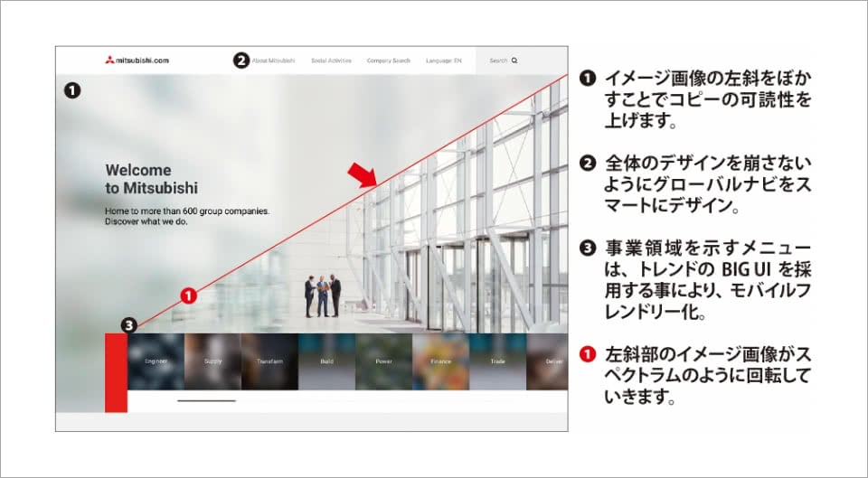Click black numbered marker 3 above the red block

pos(129,324)
